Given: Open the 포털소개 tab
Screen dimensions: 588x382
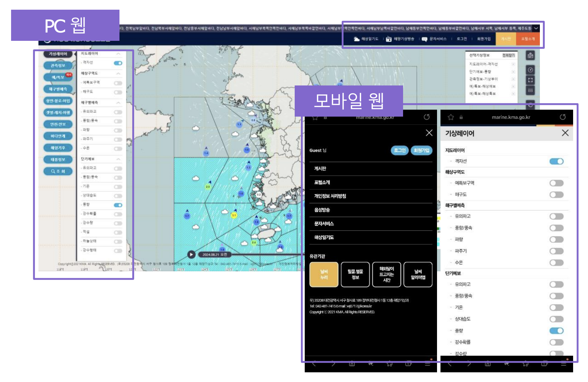Looking at the screenshot, I should pos(528,39).
